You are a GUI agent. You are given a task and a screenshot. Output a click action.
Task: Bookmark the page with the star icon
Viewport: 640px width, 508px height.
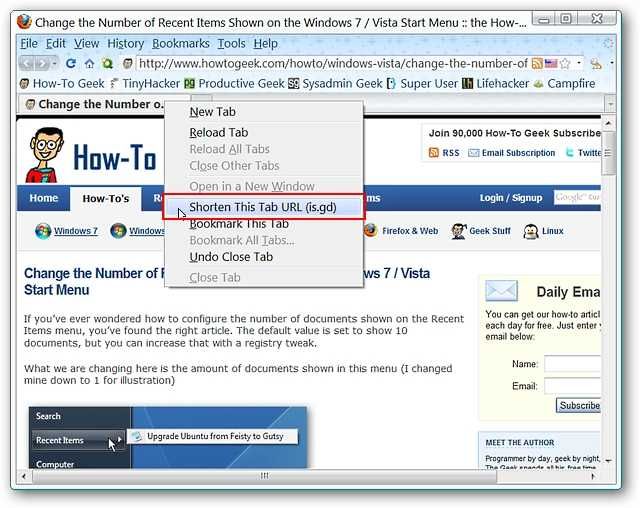tap(565, 64)
